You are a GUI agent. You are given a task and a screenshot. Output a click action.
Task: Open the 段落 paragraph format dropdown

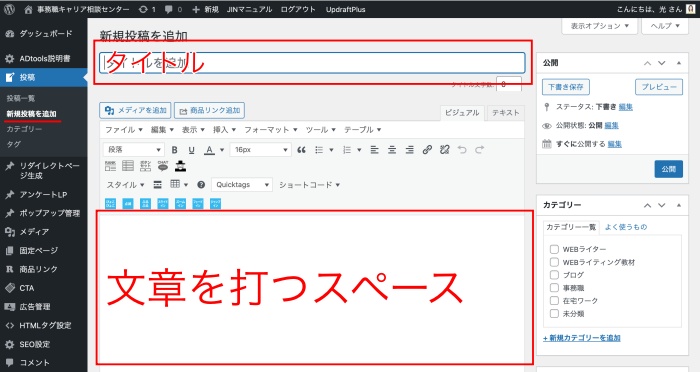click(133, 150)
